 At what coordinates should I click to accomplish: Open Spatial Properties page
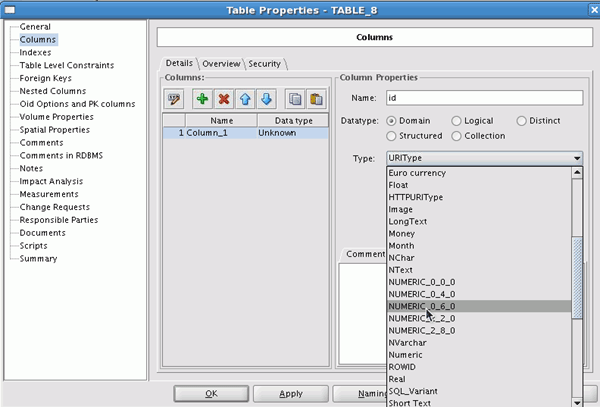pyautogui.click(x=55, y=130)
